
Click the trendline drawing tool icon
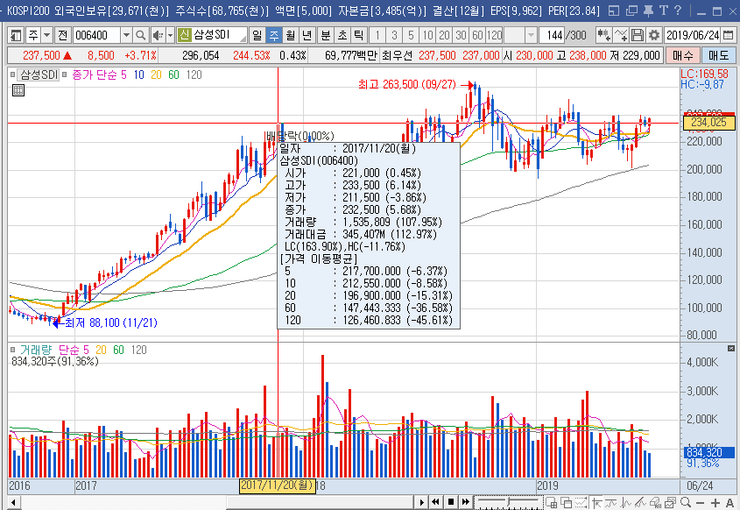point(640,502)
